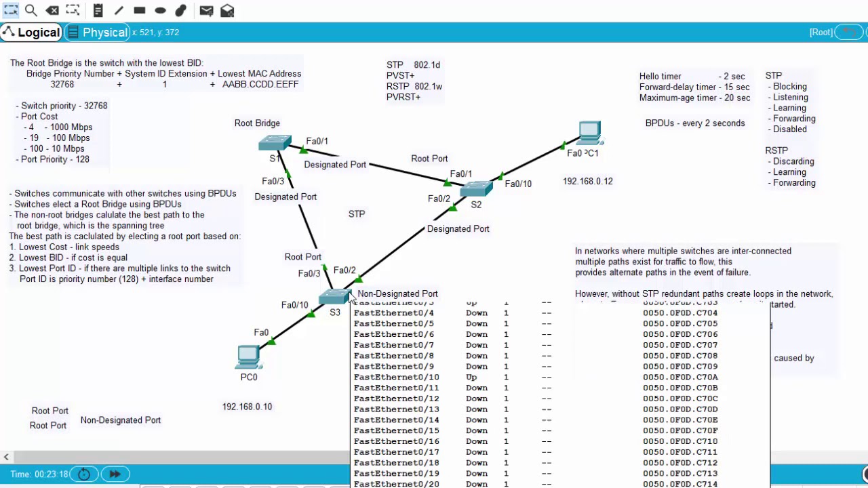Open the Place Note tool
The height and width of the screenshot is (488, 868).
point(98,10)
